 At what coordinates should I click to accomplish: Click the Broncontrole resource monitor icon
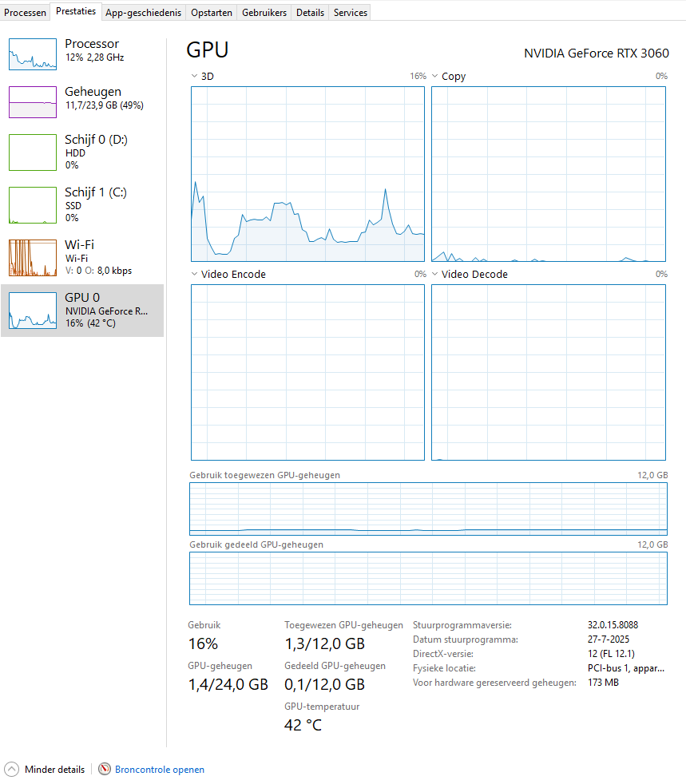pyautogui.click(x=105, y=769)
